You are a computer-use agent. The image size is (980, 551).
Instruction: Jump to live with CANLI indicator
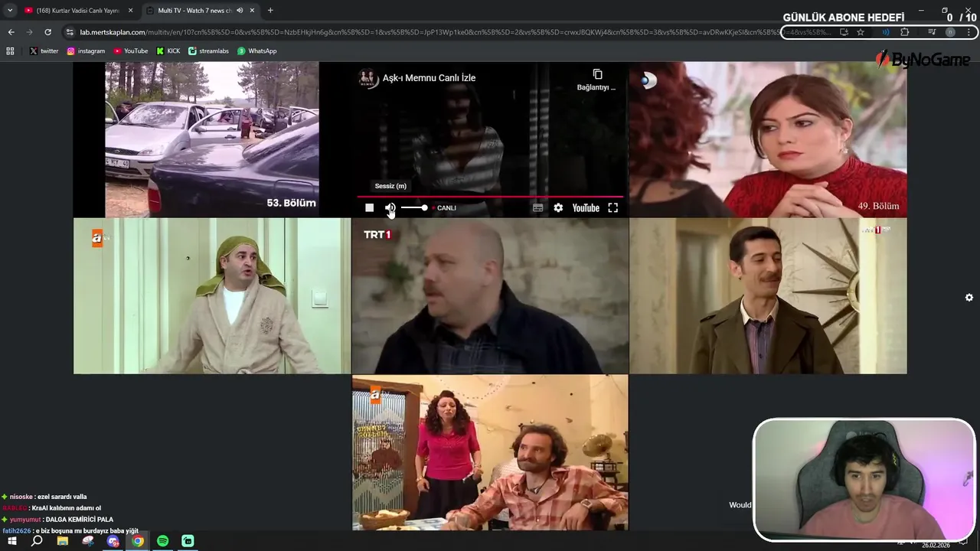(x=444, y=208)
